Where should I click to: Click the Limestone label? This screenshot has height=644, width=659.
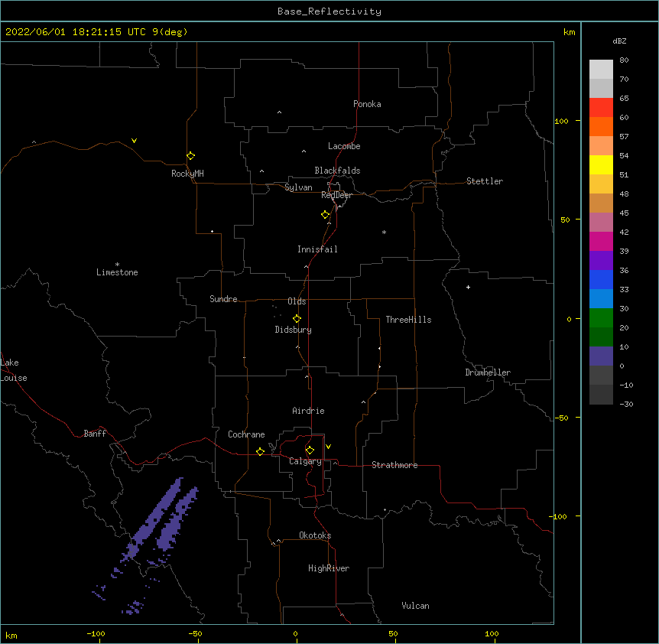pos(117,272)
